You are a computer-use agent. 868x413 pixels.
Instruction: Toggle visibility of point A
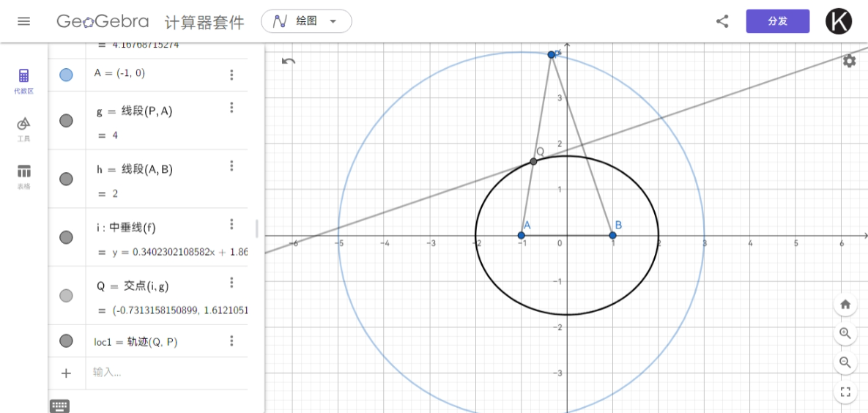click(x=66, y=74)
